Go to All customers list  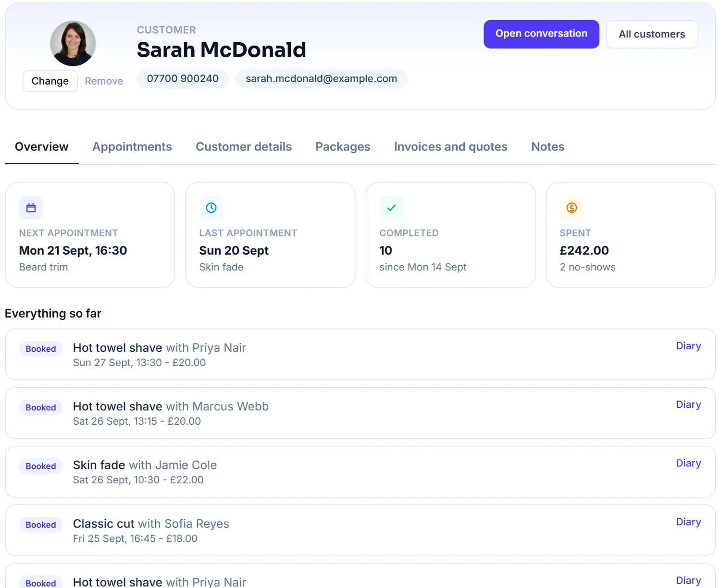(652, 34)
